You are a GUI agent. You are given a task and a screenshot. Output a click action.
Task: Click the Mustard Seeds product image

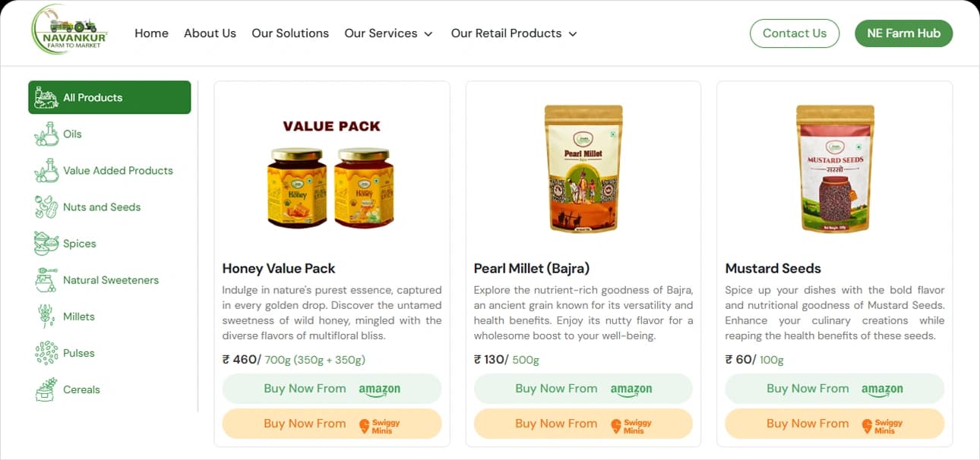[x=834, y=169]
